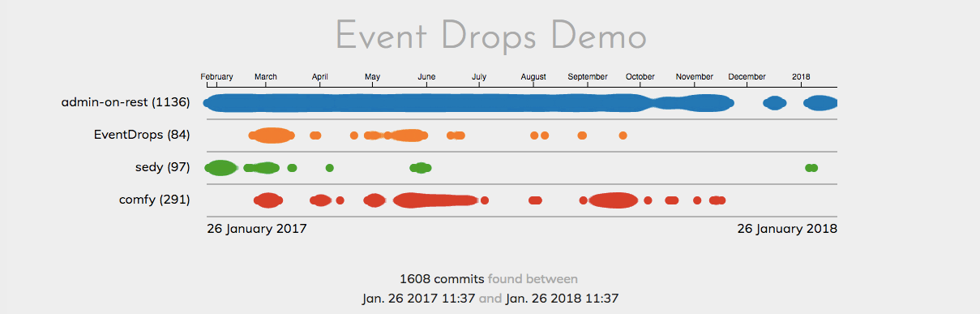Viewport: 980px width, 314px height.
Task: Click the last orange EventDrops drop before October
Action: coord(623,135)
